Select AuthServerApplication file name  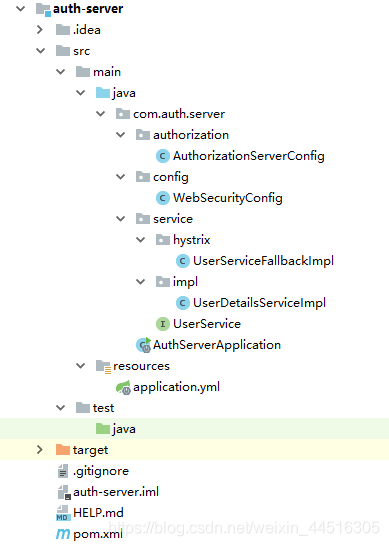point(217,345)
